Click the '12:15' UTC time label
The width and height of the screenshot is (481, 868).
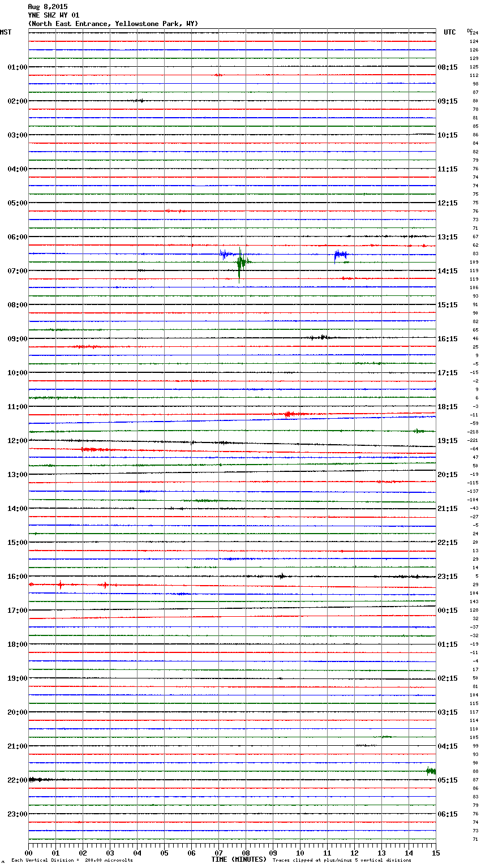pos(448,203)
